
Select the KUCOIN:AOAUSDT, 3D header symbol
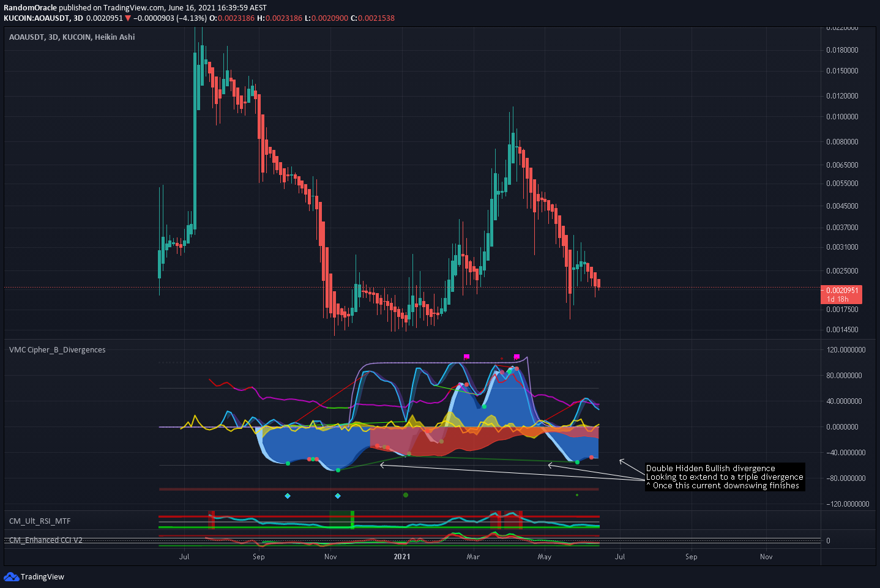(43, 18)
